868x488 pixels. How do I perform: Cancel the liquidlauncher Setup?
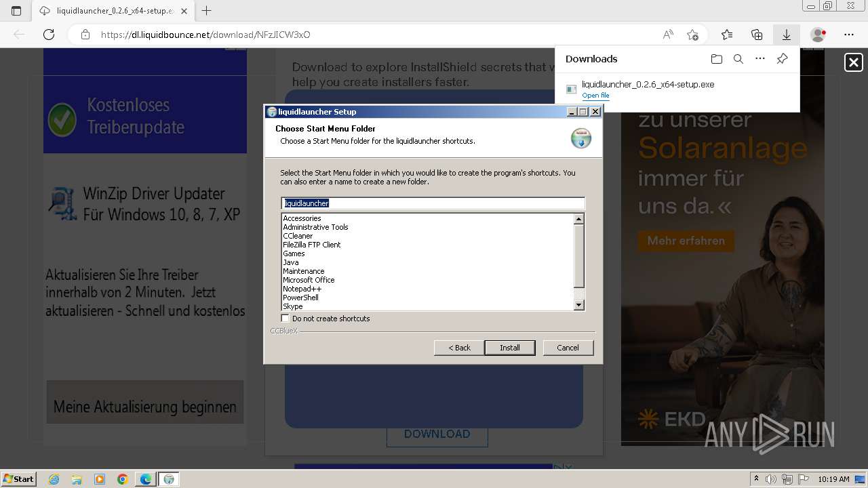point(568,348)
